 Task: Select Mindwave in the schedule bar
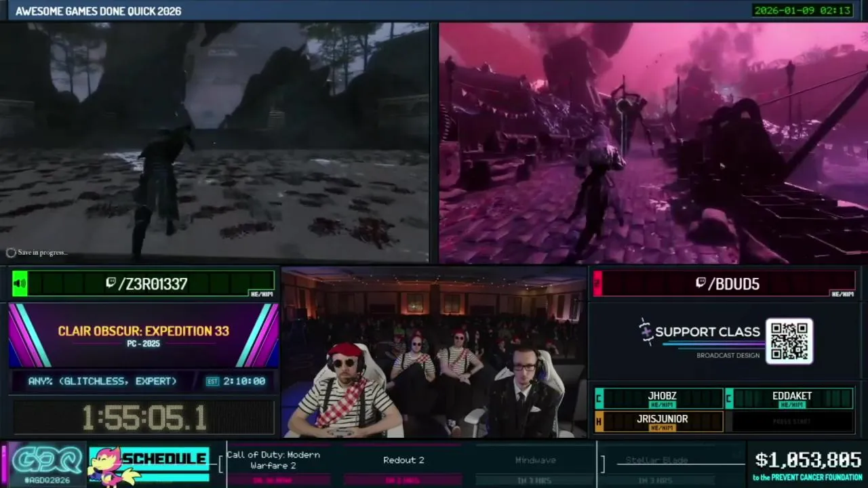[535, 460]
